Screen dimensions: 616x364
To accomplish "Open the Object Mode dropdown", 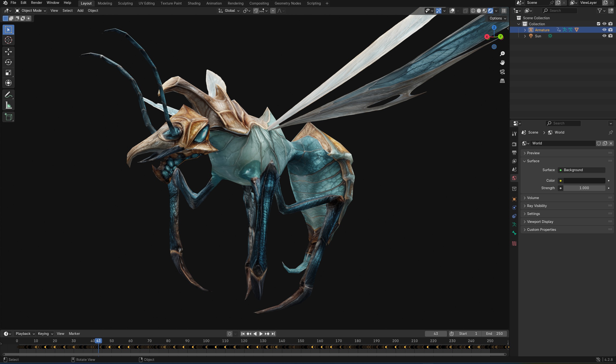I will (31, 11).
